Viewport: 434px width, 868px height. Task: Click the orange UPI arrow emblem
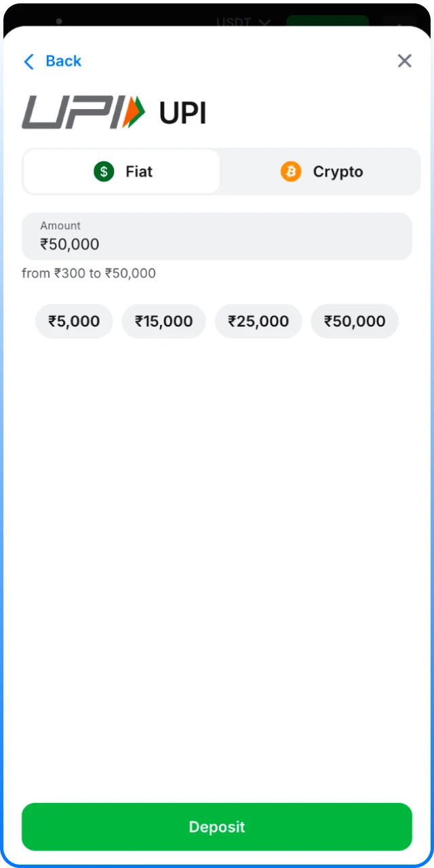point(133,112)
